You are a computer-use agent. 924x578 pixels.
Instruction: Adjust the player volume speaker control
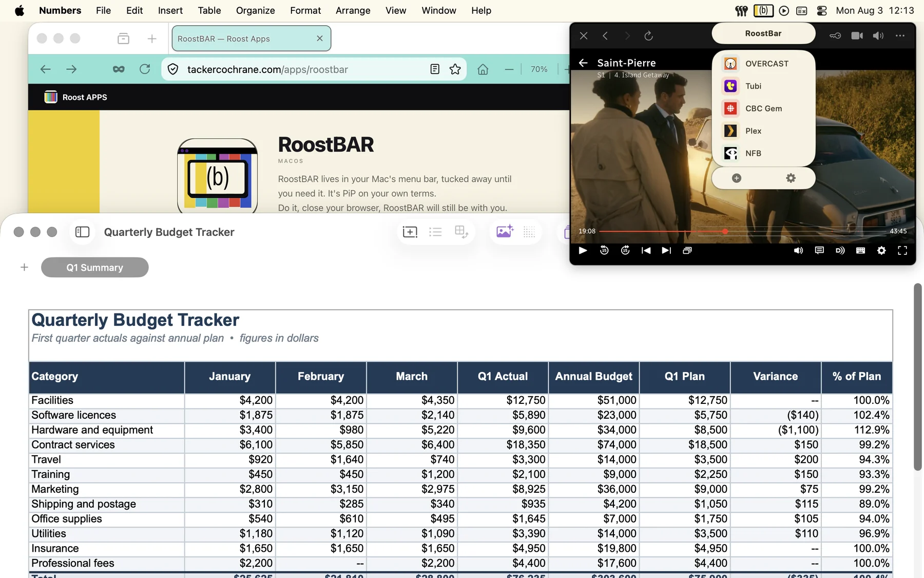[798, 250]
